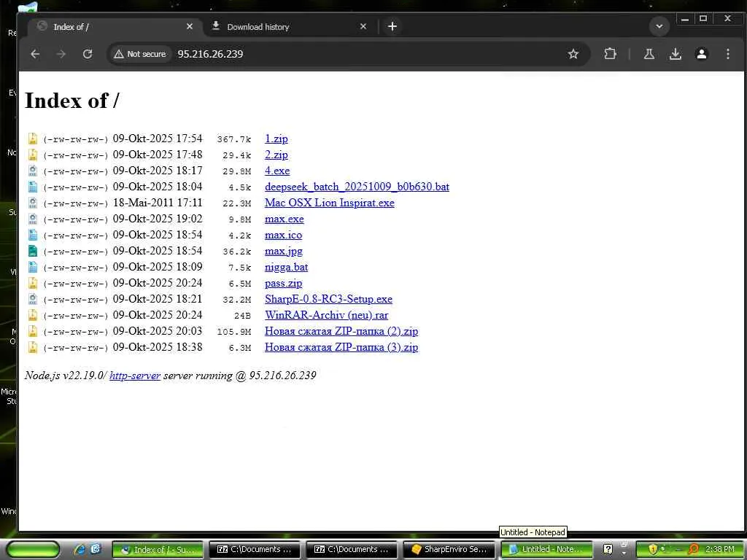
Task: Click the security shield tray icon
Action: (653, 550)
